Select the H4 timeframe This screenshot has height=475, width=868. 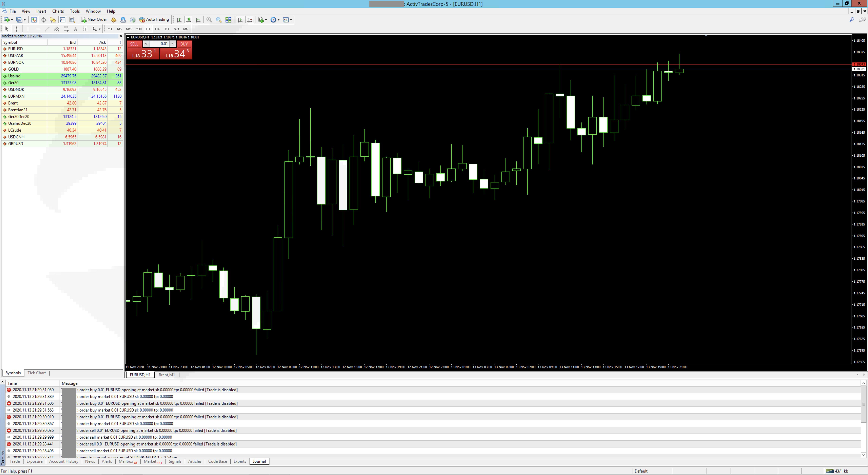pos(157,29)
